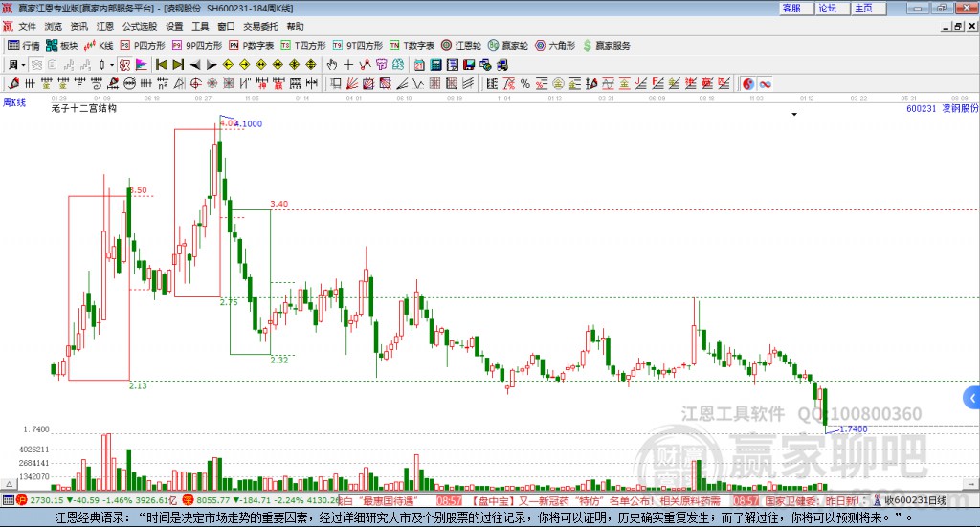
Task: Open the 江恩 menu
Action: tap(105, 27)
